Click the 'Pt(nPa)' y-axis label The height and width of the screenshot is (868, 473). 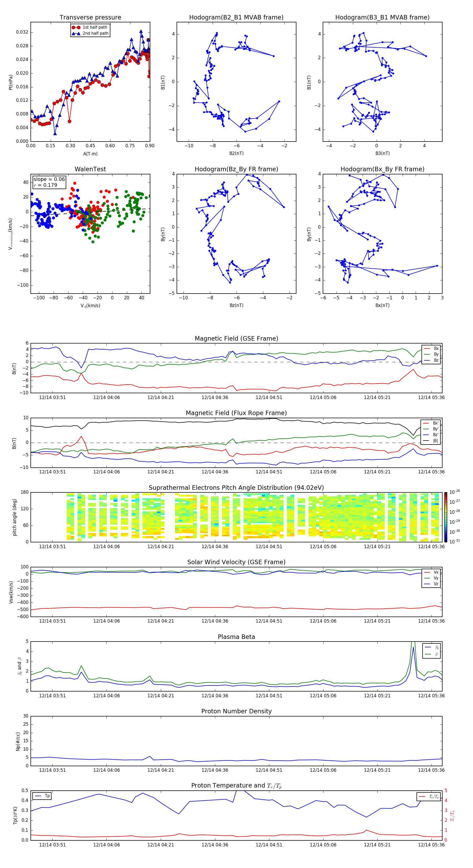[11, 82]
